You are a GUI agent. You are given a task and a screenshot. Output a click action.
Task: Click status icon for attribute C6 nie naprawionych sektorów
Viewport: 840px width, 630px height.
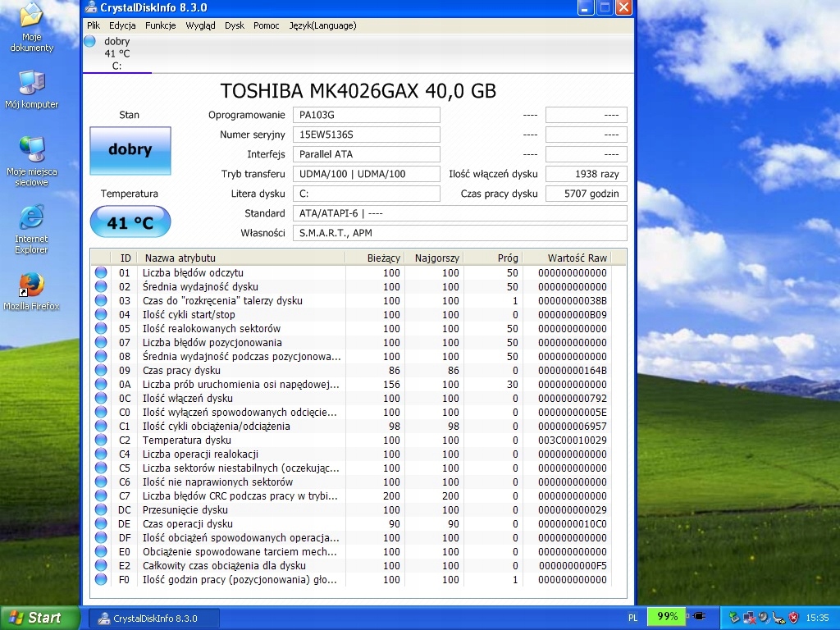[x=101, y=482]
